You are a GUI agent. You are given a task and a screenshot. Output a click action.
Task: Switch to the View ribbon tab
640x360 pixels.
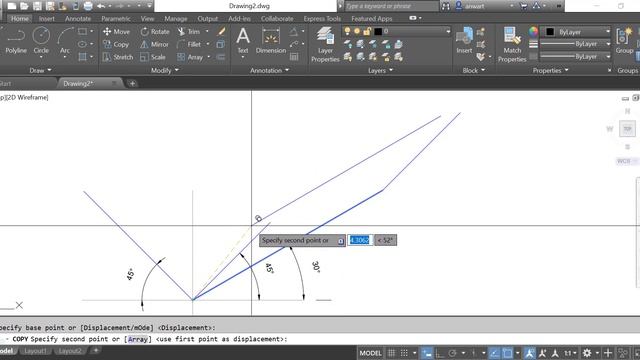coord(147,19)
